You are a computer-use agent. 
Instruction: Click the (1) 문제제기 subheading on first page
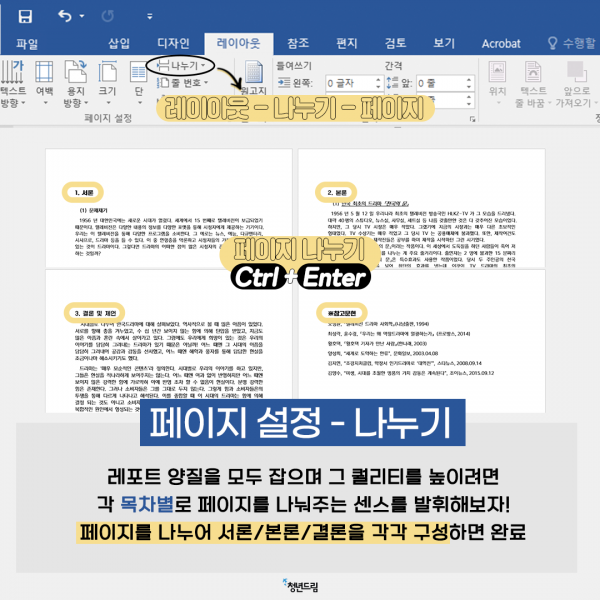point(93,210)
